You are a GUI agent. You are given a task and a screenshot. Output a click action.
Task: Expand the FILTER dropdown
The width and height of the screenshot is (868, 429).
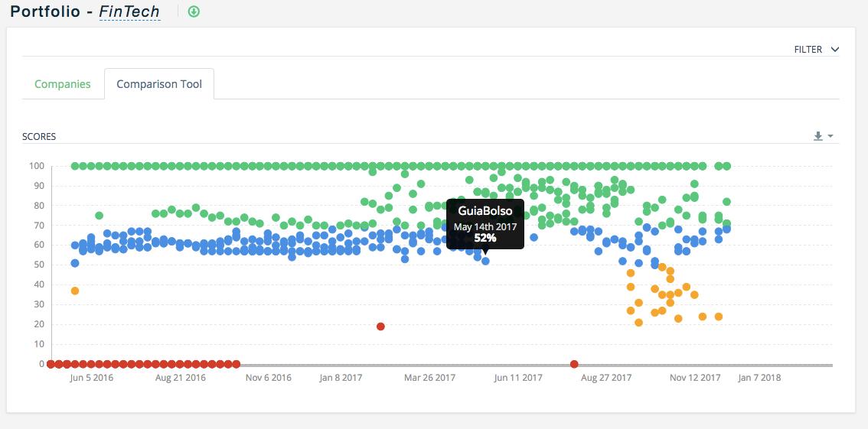[817, 50]
